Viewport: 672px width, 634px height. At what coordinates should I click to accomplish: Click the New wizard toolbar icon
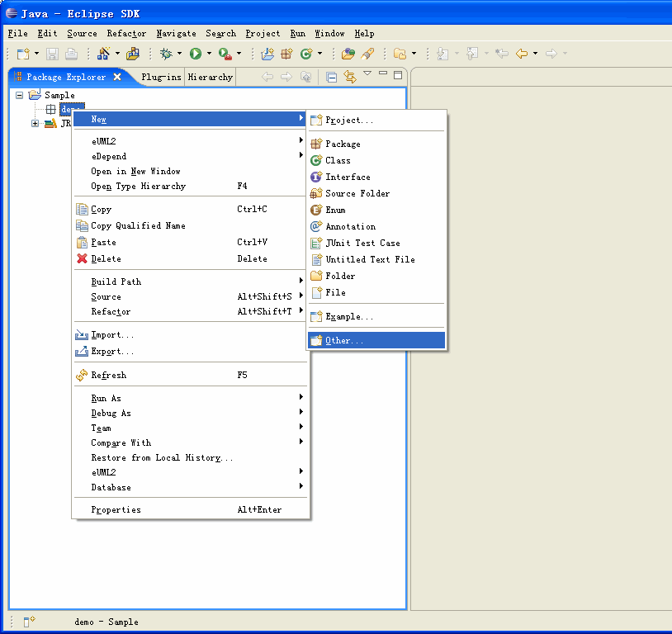23,54
